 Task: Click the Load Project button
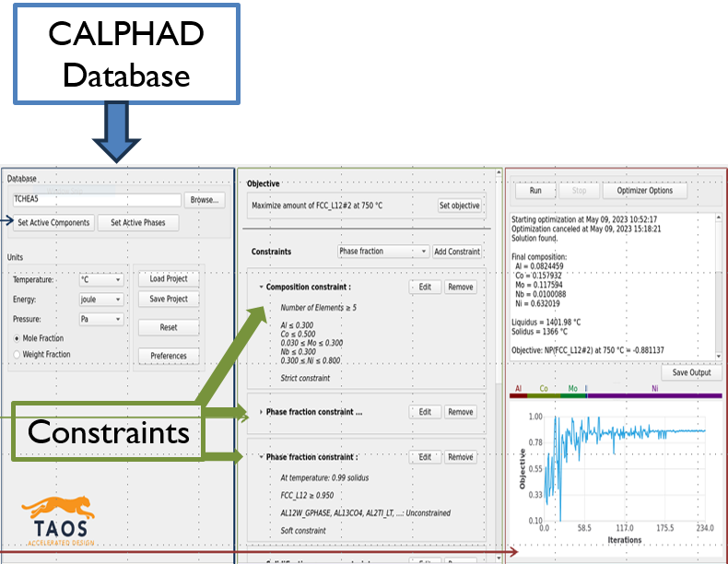click(169, 279)
